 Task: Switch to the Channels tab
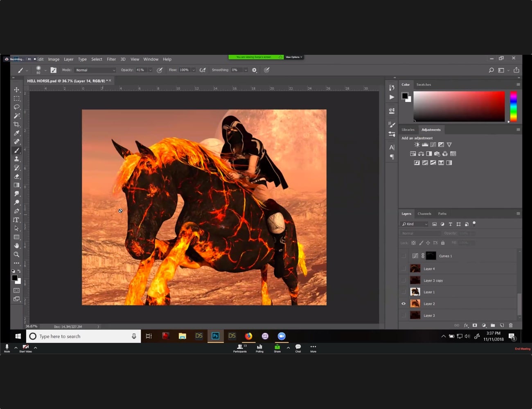424,213
